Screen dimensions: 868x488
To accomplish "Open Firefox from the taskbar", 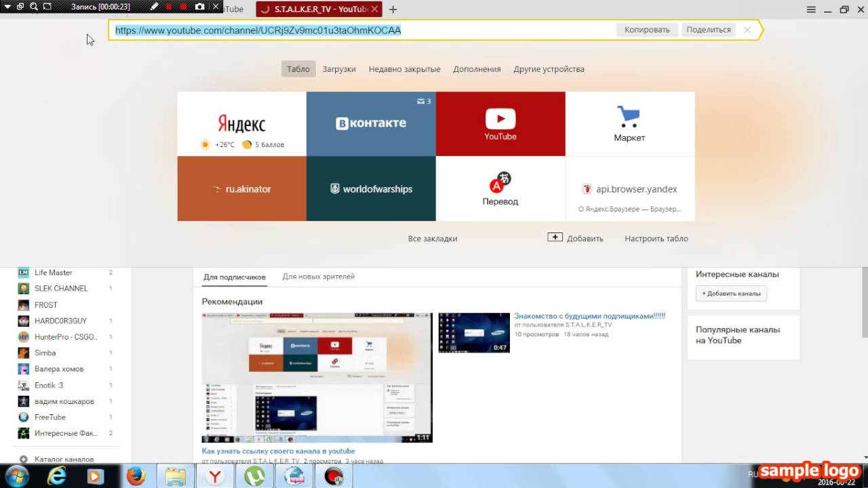I will tap(136, 476).
